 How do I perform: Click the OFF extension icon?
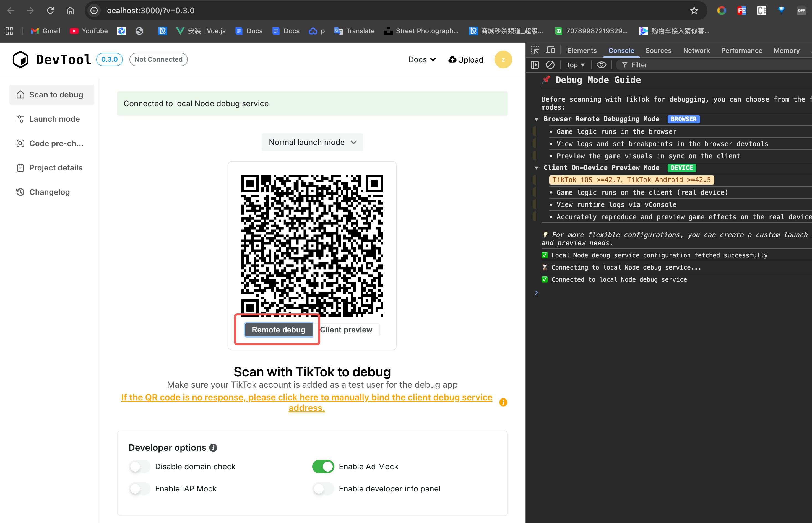pyautogui.click(x=801, y=11)
